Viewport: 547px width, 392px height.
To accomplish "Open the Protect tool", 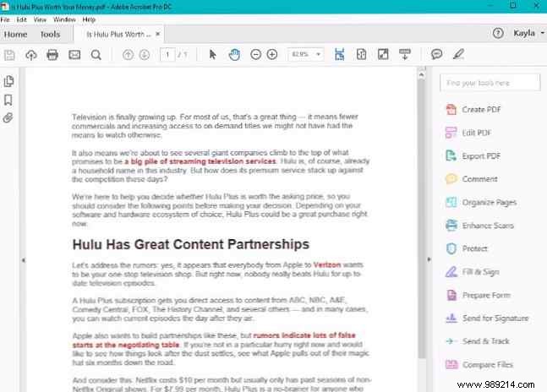I will pyautogui.click(x=467, y=248).
